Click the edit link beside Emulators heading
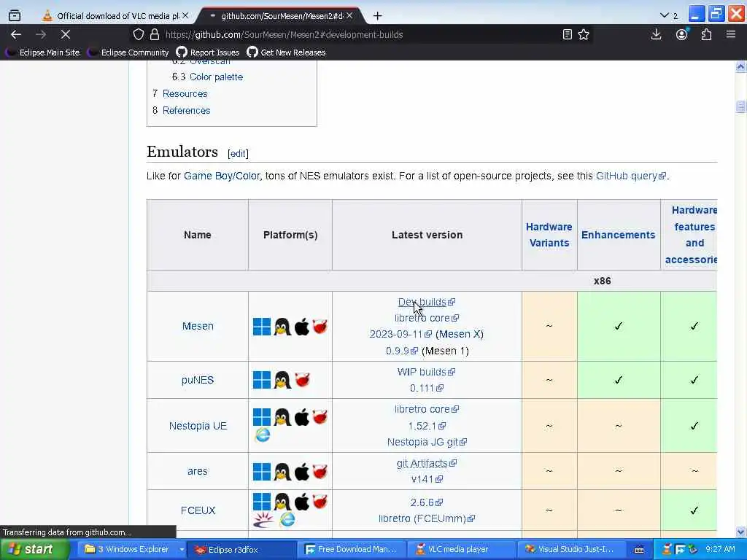747x560 pixels. tap(238, 153)
